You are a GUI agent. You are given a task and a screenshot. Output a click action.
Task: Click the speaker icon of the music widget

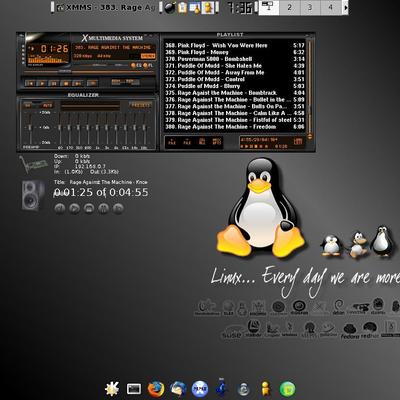(x=33, y=196)
